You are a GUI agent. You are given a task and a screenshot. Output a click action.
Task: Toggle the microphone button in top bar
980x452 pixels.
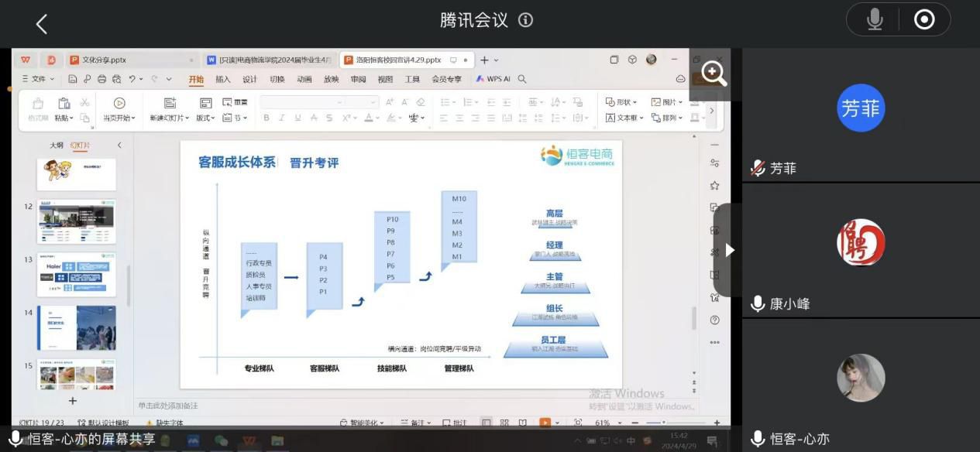[x=875, y=20]
